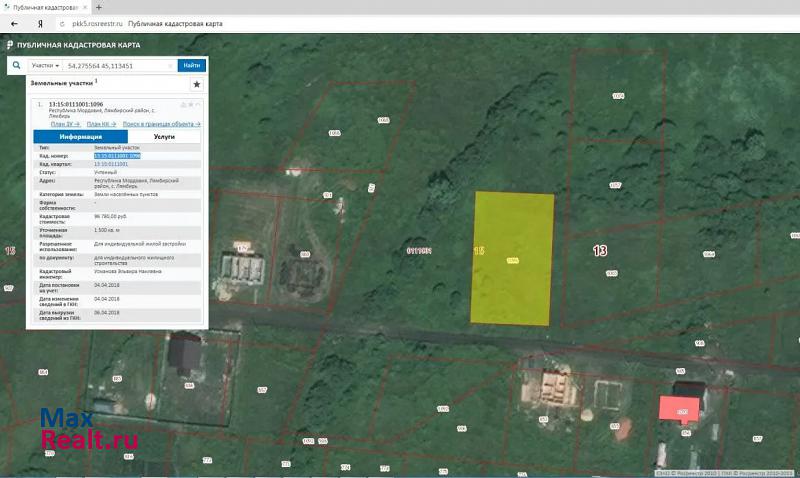Open the Участки search type dropdown
Image resolution: width=800 pixels, height=478 pixels.
[45, 65]
